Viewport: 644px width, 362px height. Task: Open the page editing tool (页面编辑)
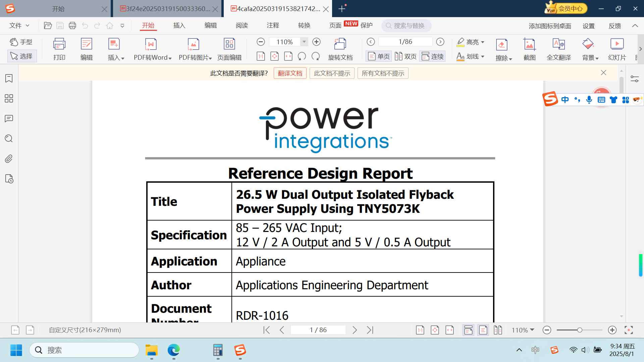click(229, 49)
